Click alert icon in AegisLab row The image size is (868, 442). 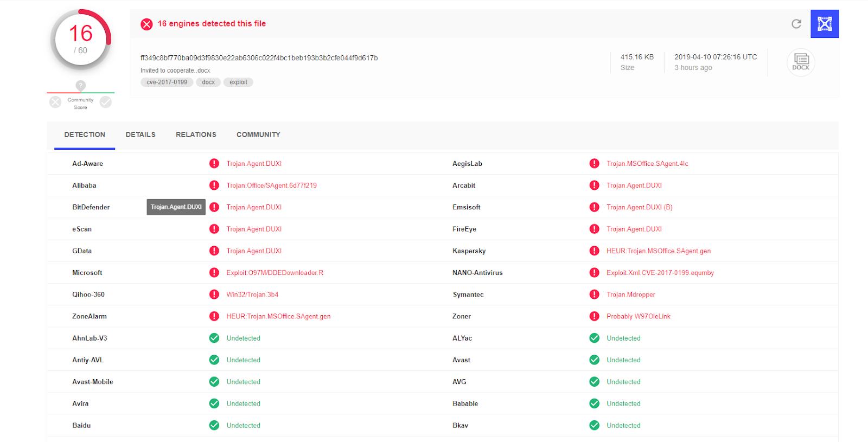595,163
